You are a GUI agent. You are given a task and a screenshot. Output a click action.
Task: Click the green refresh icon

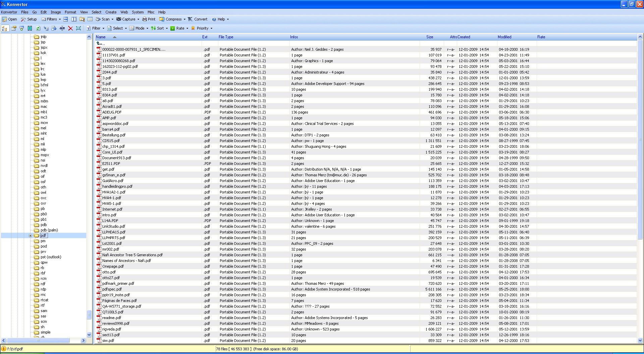pos(38,28)
